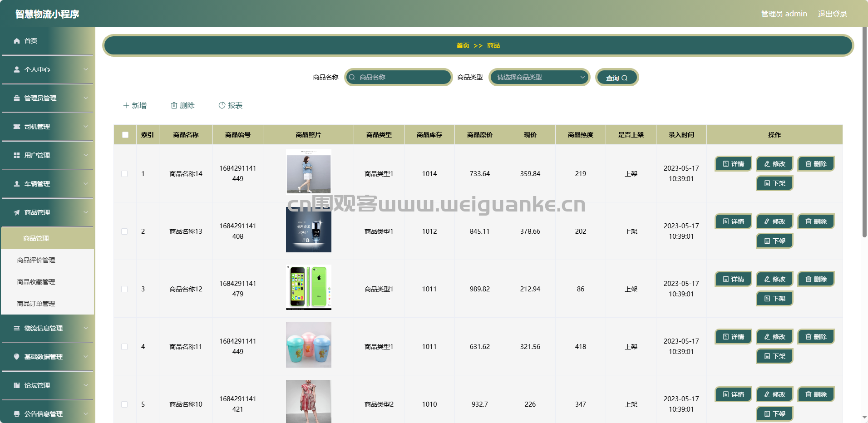Click the pie chart icon of 报表
This screenshot has height=423, width=868.
point(222,105)
